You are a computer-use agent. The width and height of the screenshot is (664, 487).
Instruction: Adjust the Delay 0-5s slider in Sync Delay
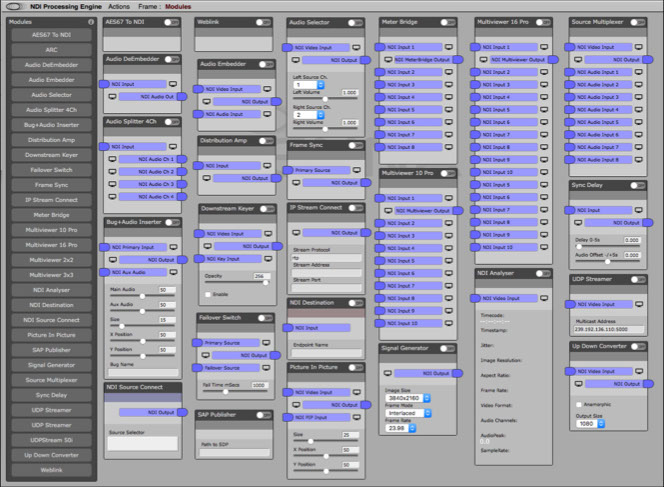607,246
